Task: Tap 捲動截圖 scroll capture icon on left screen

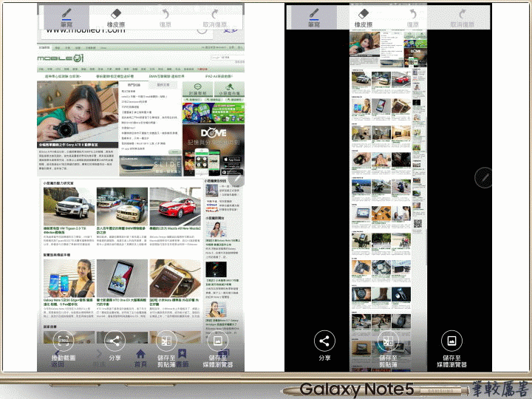Action: coord(63,341)
